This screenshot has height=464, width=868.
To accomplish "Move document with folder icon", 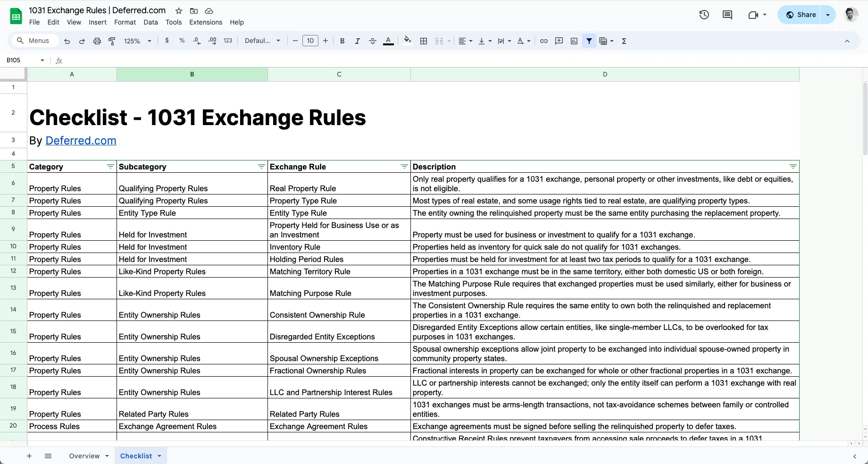I will [x=194, y=10].
